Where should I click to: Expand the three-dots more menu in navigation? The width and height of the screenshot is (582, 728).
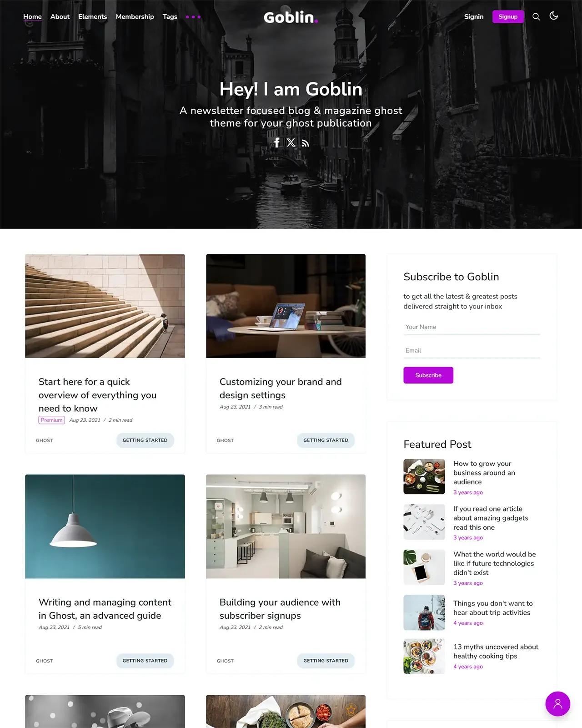(193, 17)
